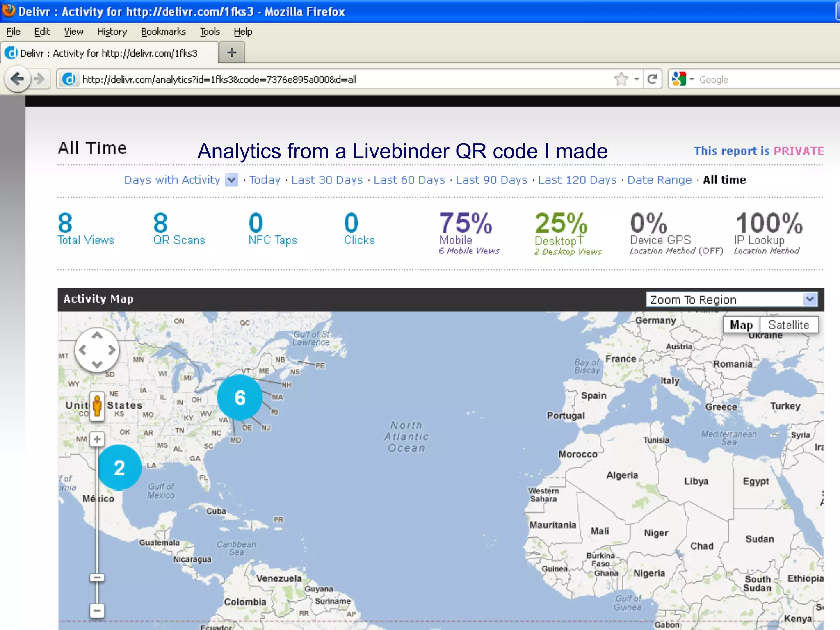Open the History menu
The height and width of the screenshot is (630, 840).
click(112, 32)
